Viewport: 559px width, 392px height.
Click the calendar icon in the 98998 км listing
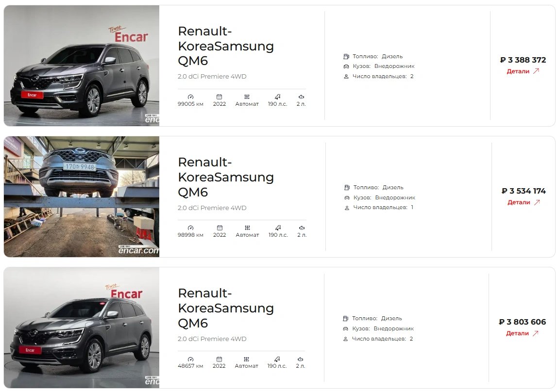tap(220, 228)
